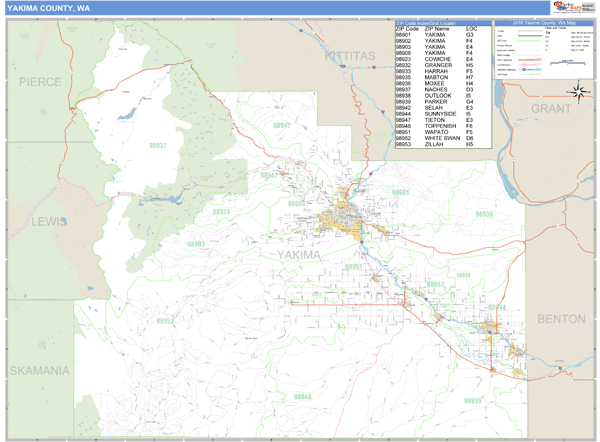Click the green 98944 ZIP label on map

pyautogui.click(x=497, y=307)
